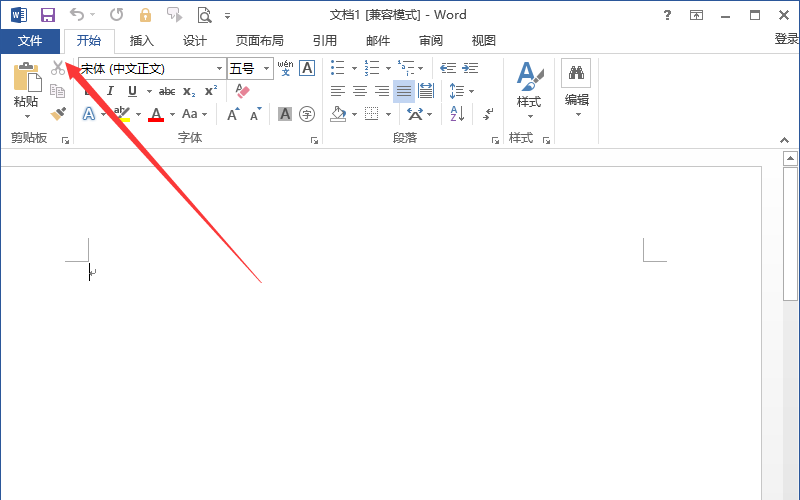Sort with the A-Z sort icon

point(457,114)
